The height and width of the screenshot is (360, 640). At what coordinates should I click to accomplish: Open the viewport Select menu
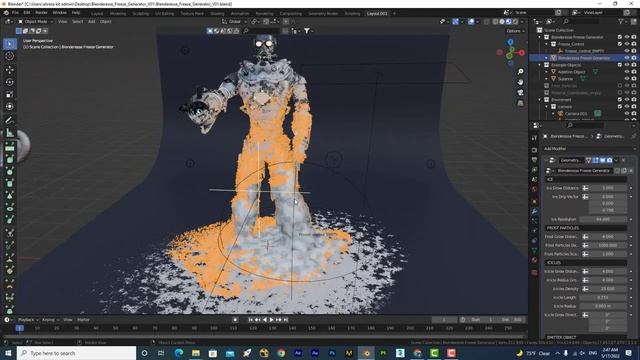[78, 22]
